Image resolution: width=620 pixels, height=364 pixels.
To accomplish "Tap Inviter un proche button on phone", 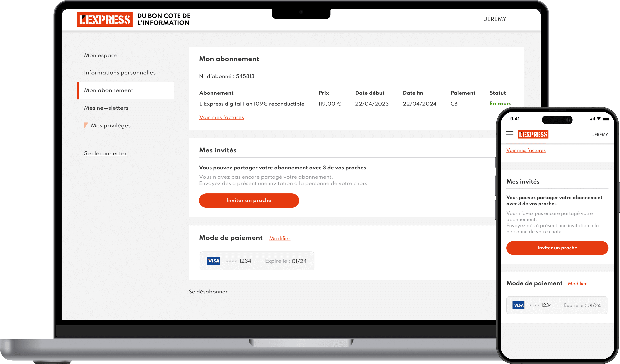I will 557,248.
